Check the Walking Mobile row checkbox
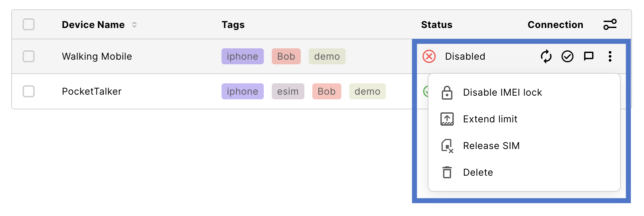The width and height of the screenshot is (644, 216). pos(29,56)
